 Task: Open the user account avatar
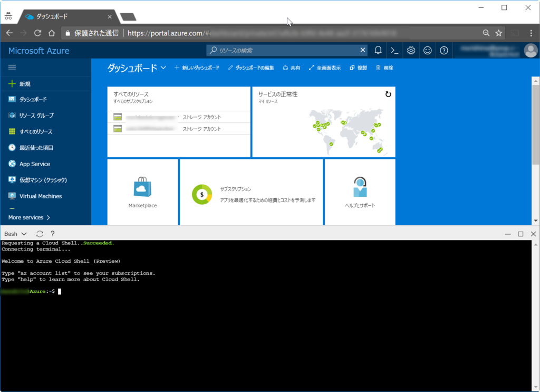531,51
